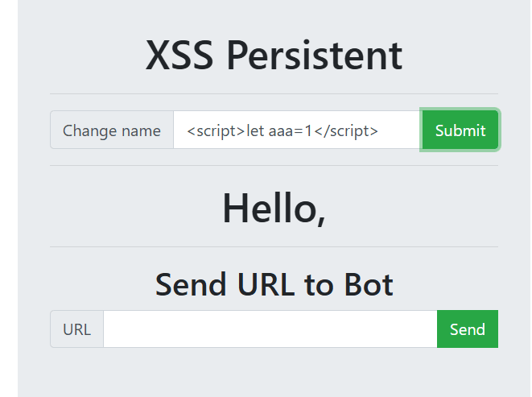Click the divider line below the title
Image resolution: width=532 pixels, height=397 pixels.
tap(274, 94)
